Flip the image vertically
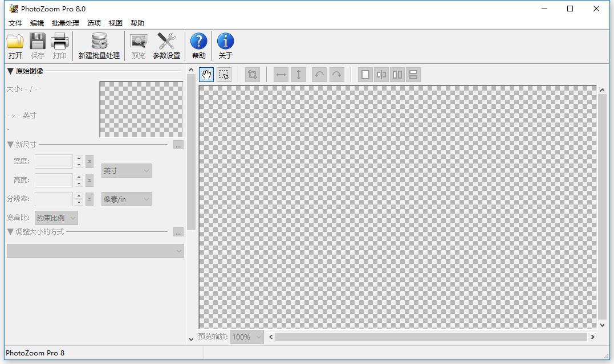The image size is (614, 364). click(x=298, y=75)
